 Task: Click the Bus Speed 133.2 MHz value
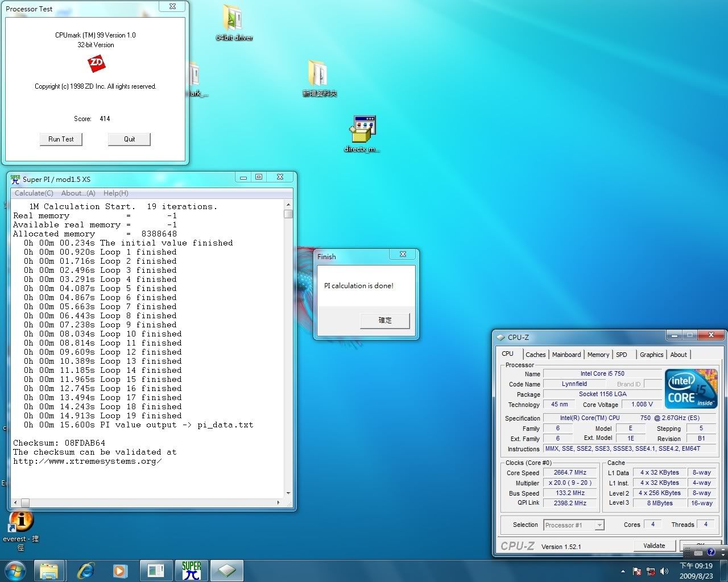click(570, 493)
